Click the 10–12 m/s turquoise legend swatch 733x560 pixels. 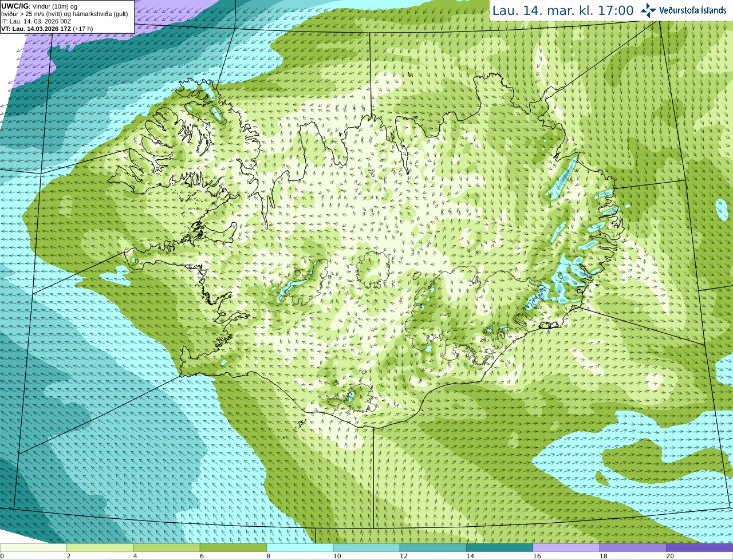(366, 547)
